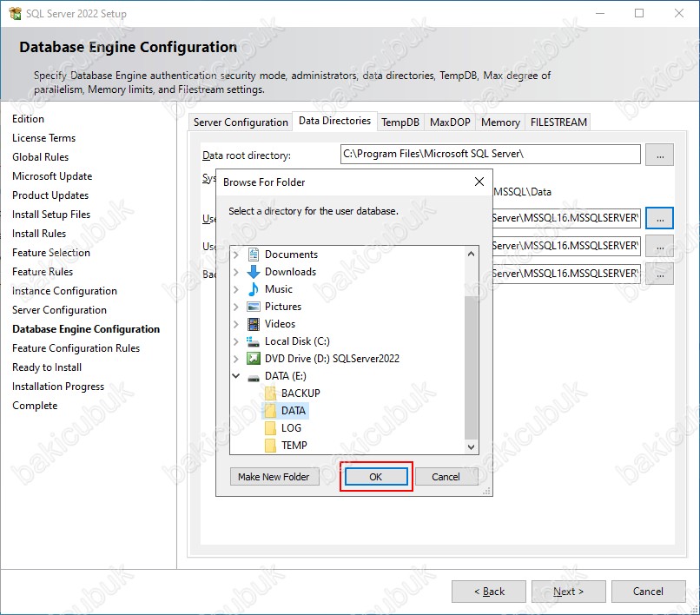
Task: Choose the BACKUP folder
Action: [x=300, y=393]
